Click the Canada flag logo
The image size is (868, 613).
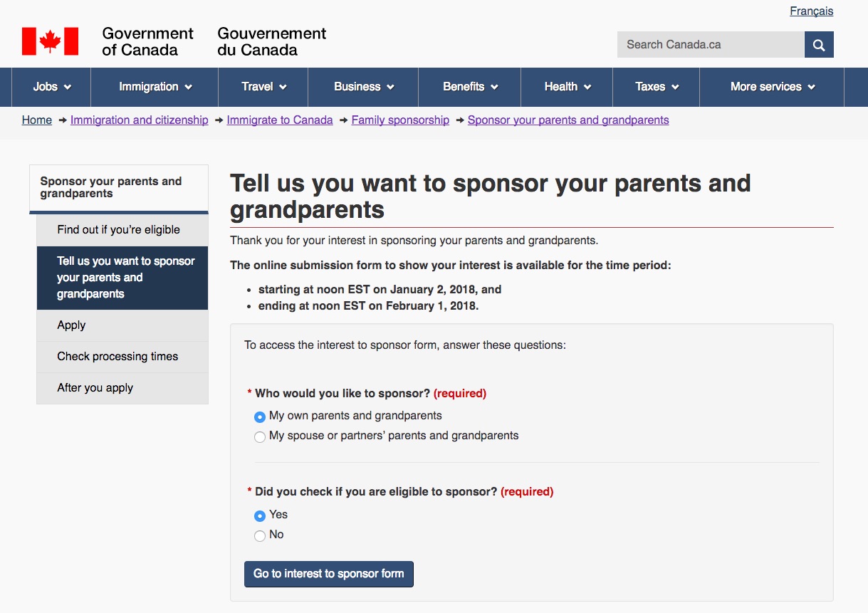coord(50,41)
